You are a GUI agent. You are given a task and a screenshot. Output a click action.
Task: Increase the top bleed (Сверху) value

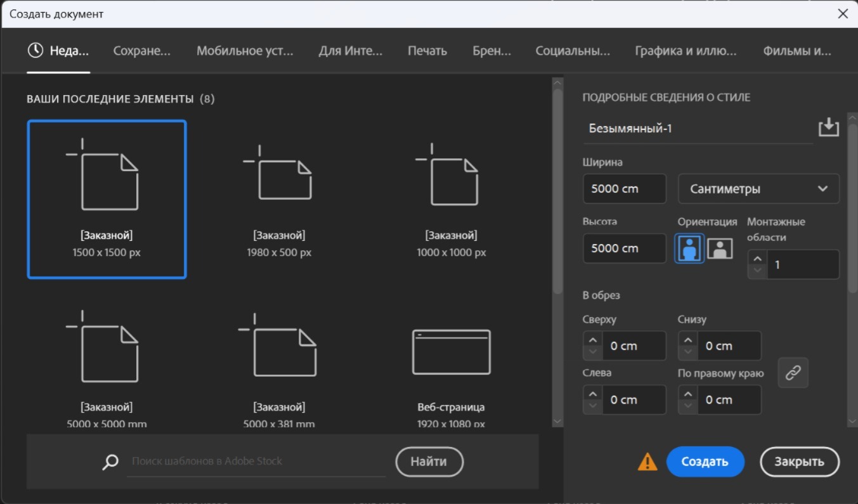592,339
